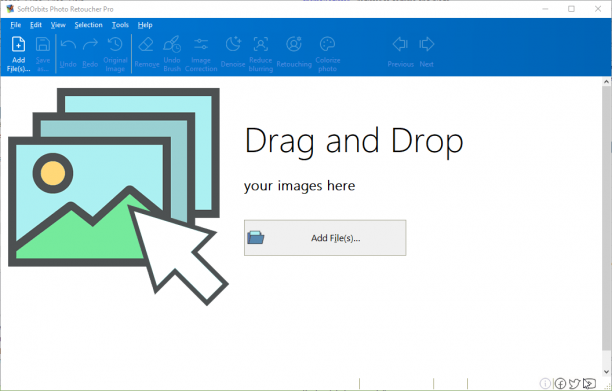Click the scrollbar up arrow
This screenshot has width=612, height=391.
click(x=606, y=82)
